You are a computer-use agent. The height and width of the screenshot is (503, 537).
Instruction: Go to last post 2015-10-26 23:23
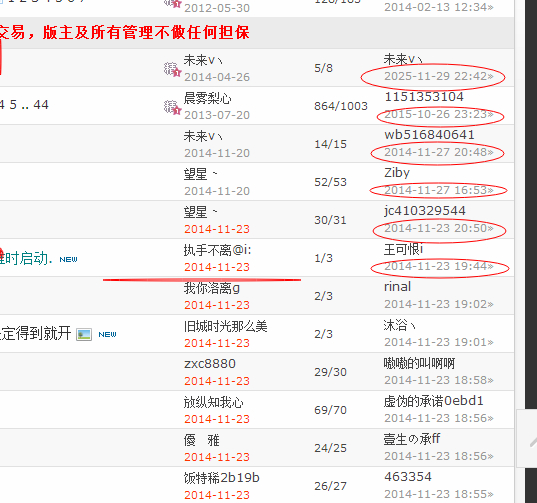[439, 114]
